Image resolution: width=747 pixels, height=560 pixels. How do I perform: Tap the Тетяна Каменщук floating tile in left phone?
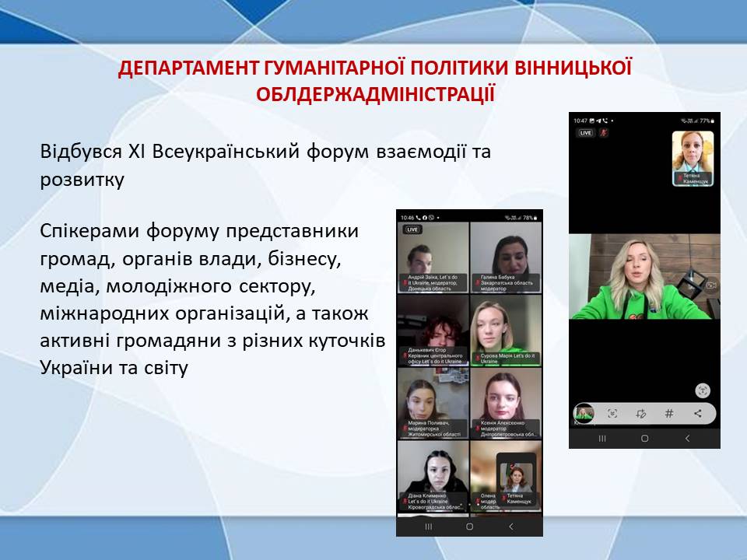point(516,481)
